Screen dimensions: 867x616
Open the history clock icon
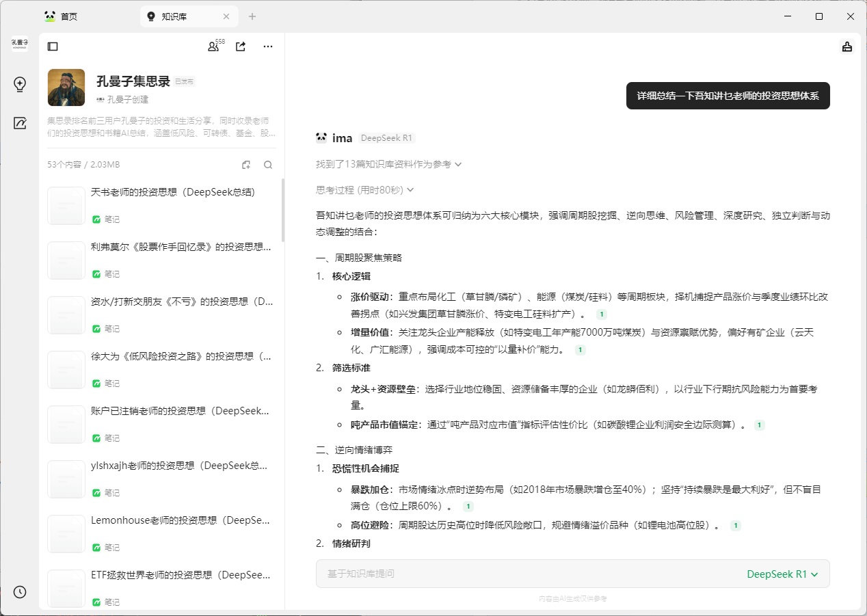(20, 592)
